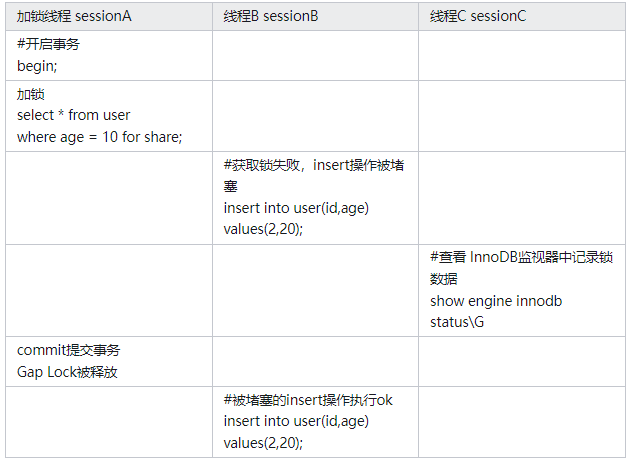Click the 线程C sessionC column header
The height and width of the screenshot is (468, 631).
522,16
